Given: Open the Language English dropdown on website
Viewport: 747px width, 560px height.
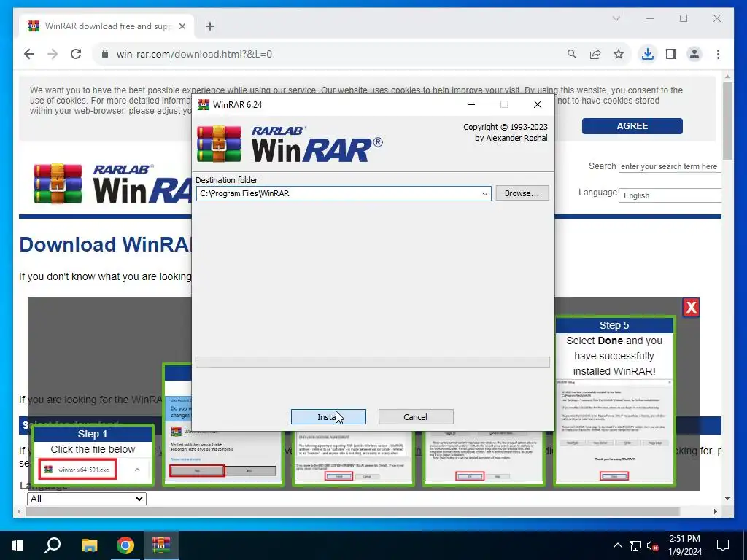Looking at the screenshot, I should coord(670,195).
